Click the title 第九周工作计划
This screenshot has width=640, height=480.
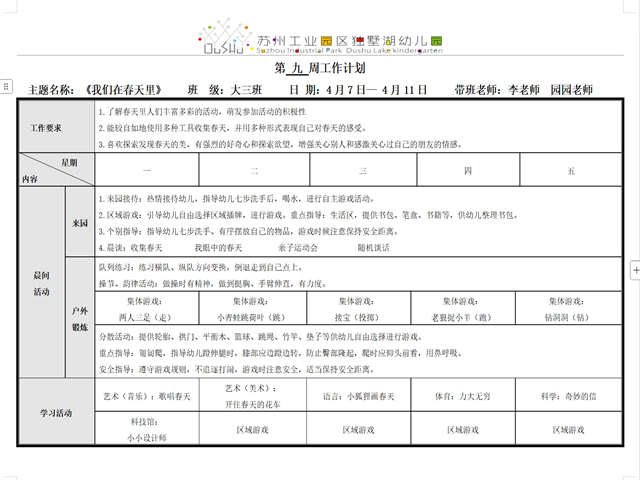(x=319, y=69)
